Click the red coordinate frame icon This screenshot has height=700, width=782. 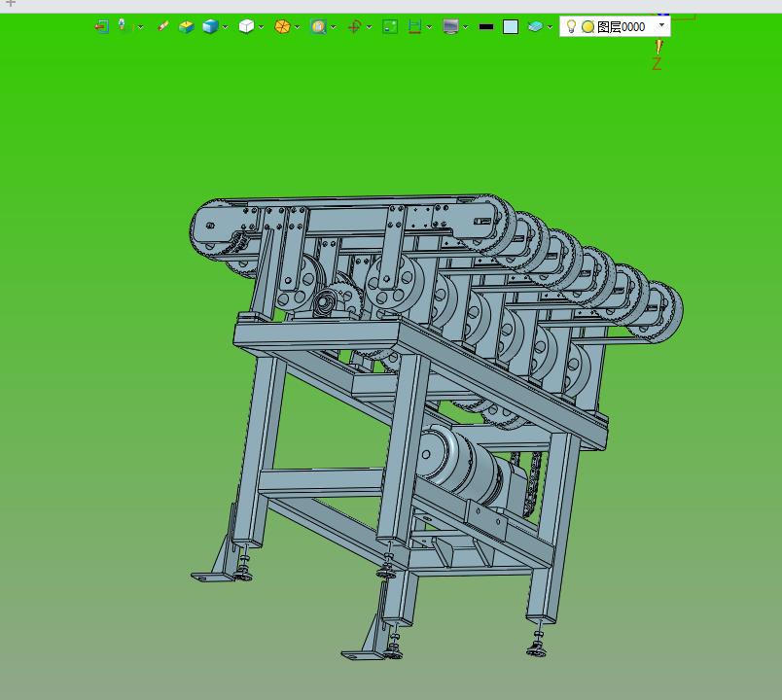[x=354, y=26]
